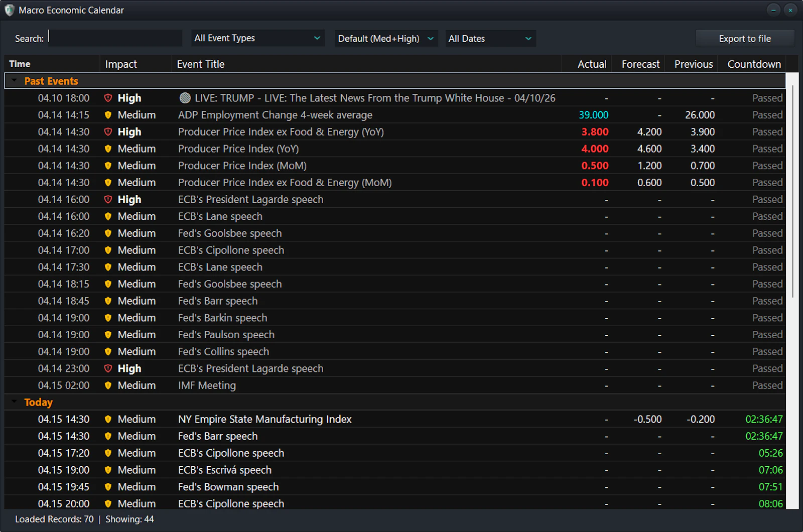Click the Medium impact icon on NY Empire State Manufacturing Index
Viewport: 803px width, 532px height.
point(108,419)
